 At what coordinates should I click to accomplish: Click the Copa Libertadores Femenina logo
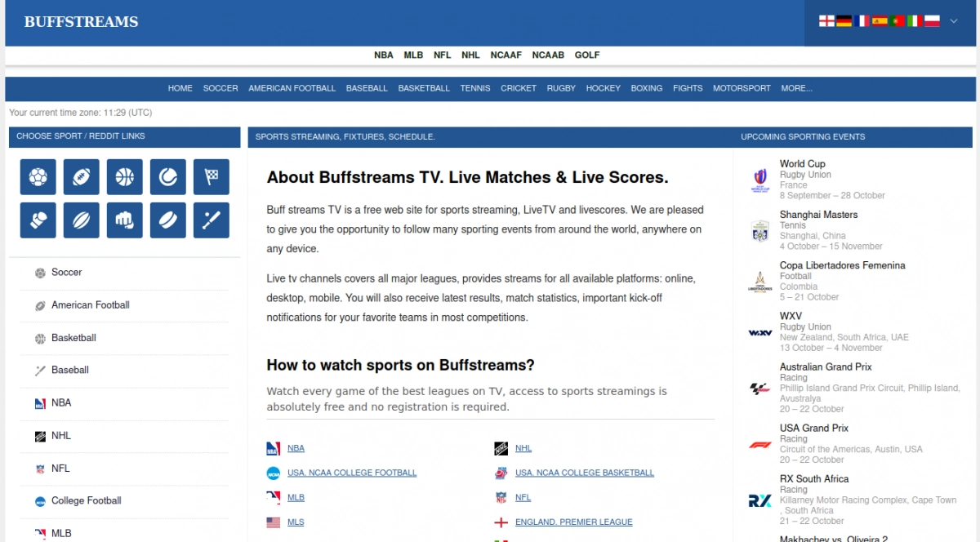760,282
